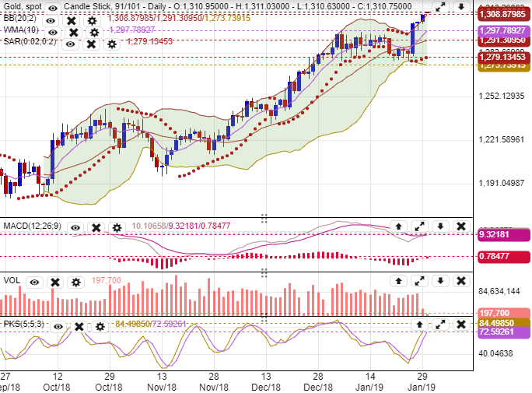Expand the VOL panel to full size
The height and width of the screenshot is (393, 532).
(x=419, y=281)
